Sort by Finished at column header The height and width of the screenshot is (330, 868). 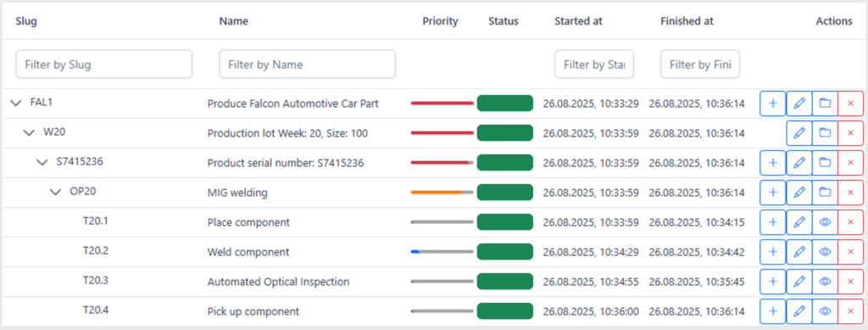tap(687, 21)
